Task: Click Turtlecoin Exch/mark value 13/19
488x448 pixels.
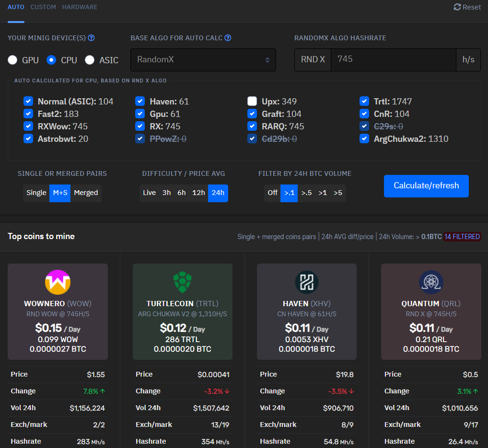Action: tap(220, 425)
